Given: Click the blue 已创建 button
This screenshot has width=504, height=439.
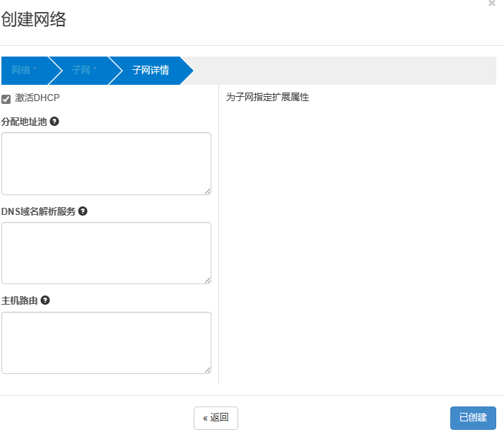Looking at the screenshot, I should (473, 418).
